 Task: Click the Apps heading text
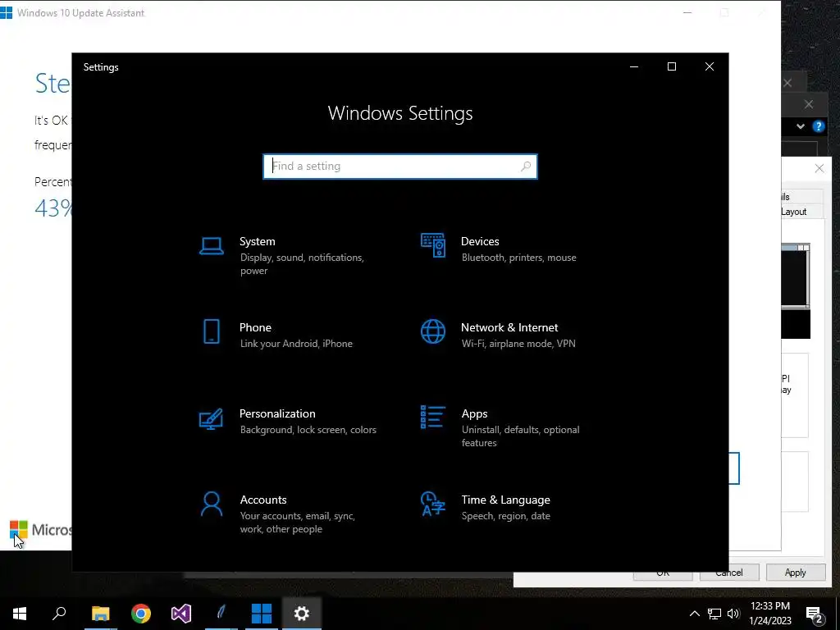click(475, 413)
